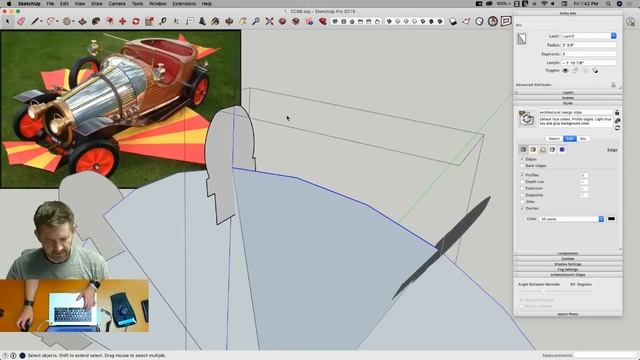
Task: Expand the Layers panel header
Action: 568,93
